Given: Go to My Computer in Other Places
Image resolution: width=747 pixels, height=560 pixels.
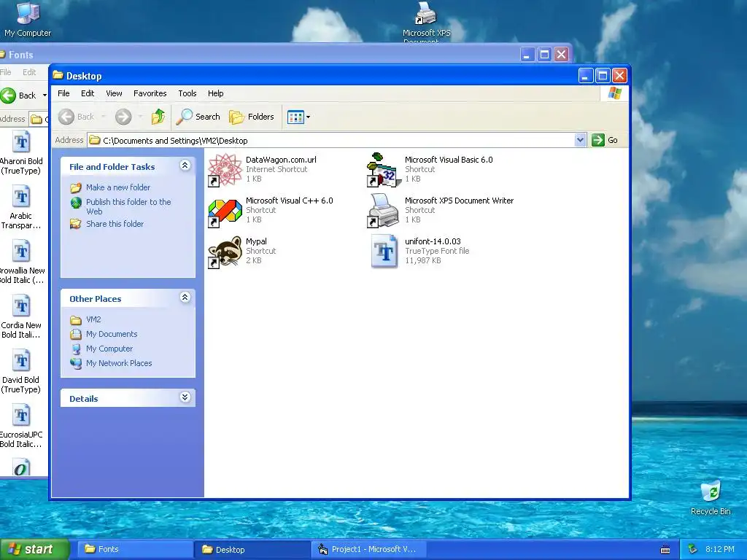Looking at the screenshot, I should pos(109,349).
